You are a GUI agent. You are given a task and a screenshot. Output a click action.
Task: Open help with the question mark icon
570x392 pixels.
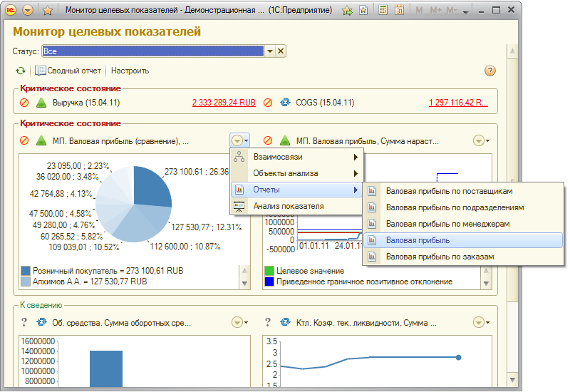coord(489,71)
